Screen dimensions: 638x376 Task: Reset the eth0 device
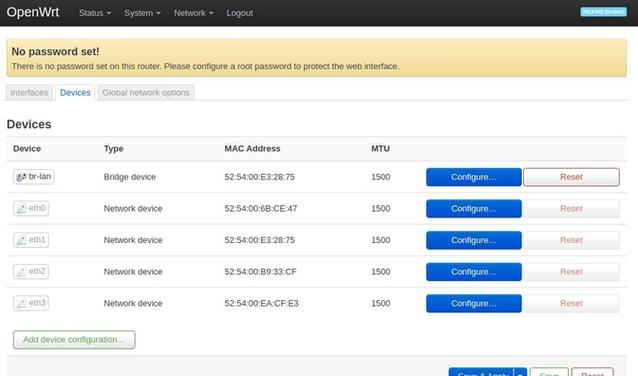click(x=571, y=209)
